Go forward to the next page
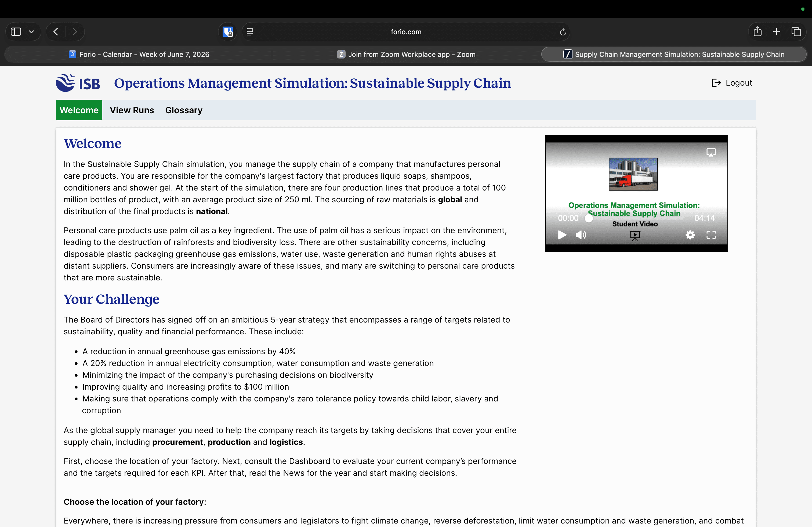This screenshot has height=527, width=812. click(75, 32)
